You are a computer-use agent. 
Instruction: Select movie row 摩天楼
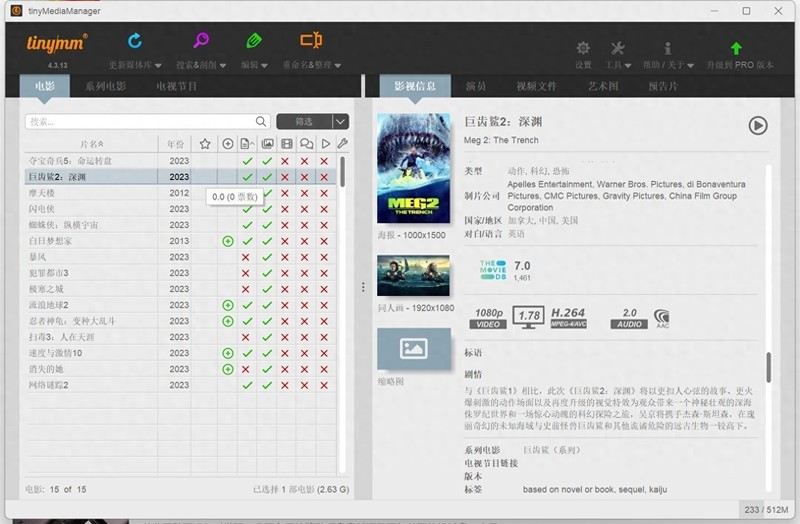click(181, 193)
